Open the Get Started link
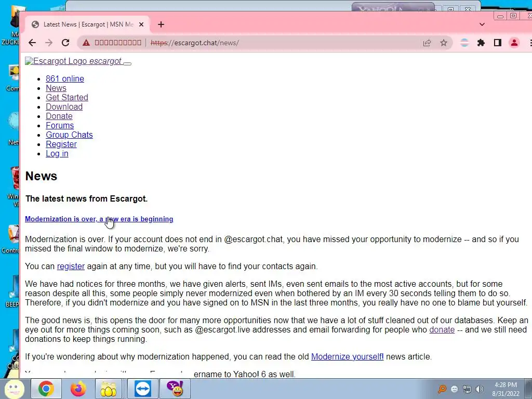The width and height of the screenshot is (532, 399). click(x=67, y=97)
